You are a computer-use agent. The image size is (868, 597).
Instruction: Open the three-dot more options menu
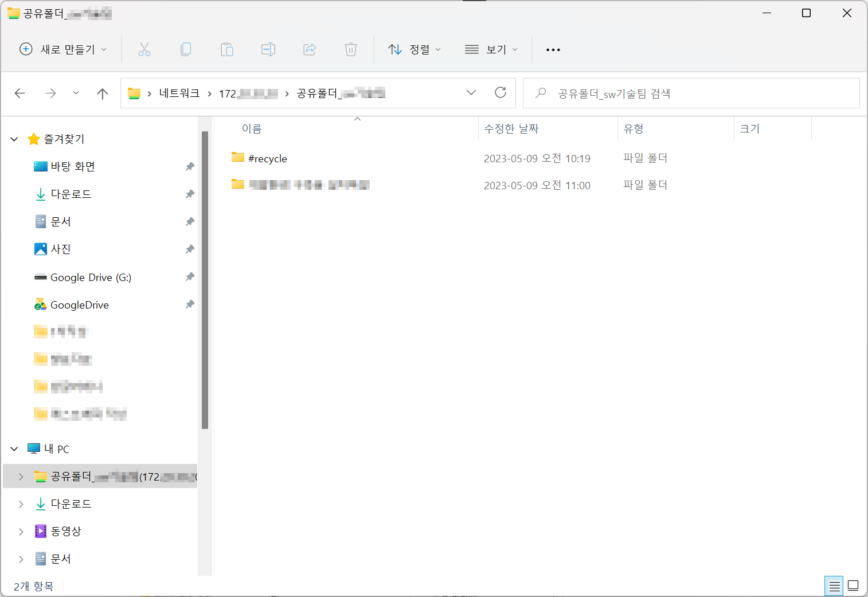pyautogui.click(x=553, y=50)
